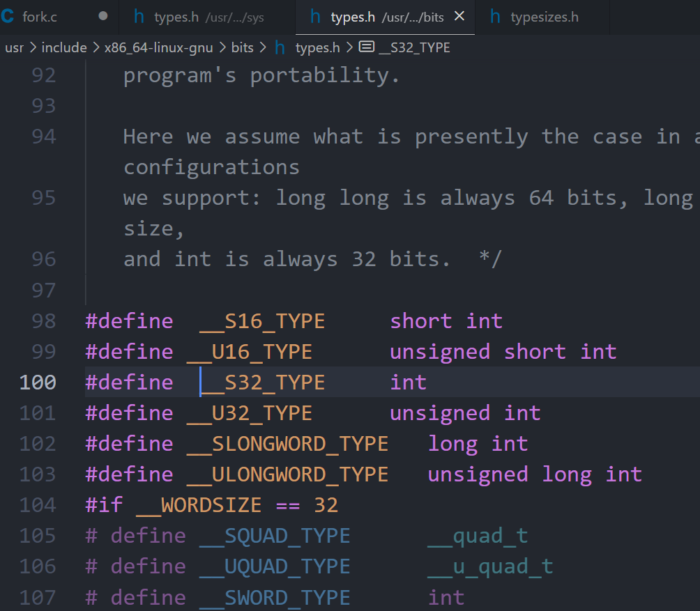Click on '__SLONGWORD_TYPE' macro name
This screenshot has width=700, height=611.
click(x=287, y=444)
